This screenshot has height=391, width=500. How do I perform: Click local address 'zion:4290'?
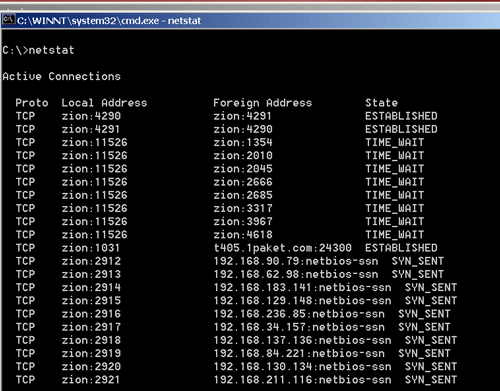pyautogui.click(x=91, y=116)
